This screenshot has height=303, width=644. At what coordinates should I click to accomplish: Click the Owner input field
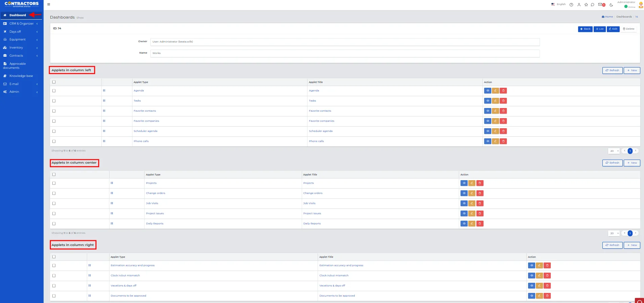(x=345, y=42)
